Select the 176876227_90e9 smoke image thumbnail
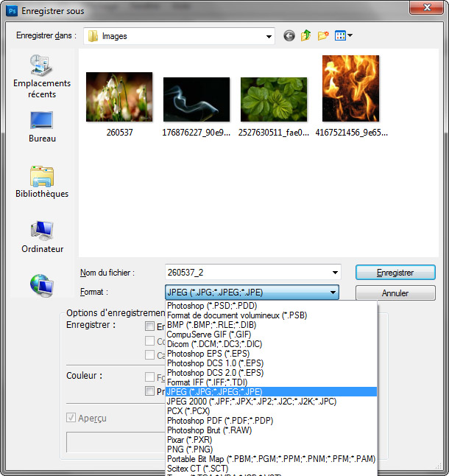Screen dimensions: 449x476 click(197, 99)
